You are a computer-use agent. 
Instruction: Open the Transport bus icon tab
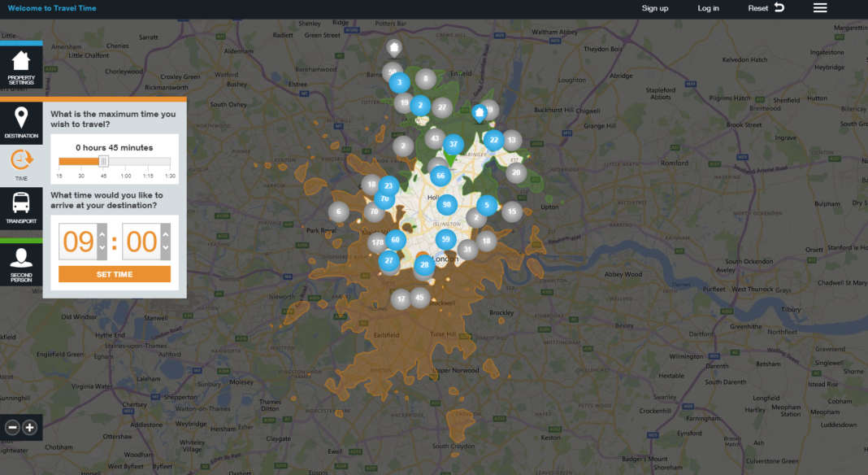21,207
